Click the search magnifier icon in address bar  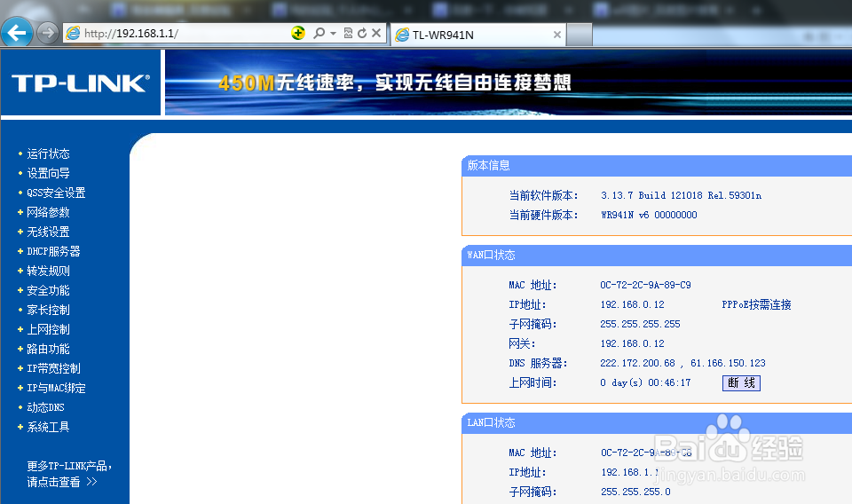coord(319,33)
